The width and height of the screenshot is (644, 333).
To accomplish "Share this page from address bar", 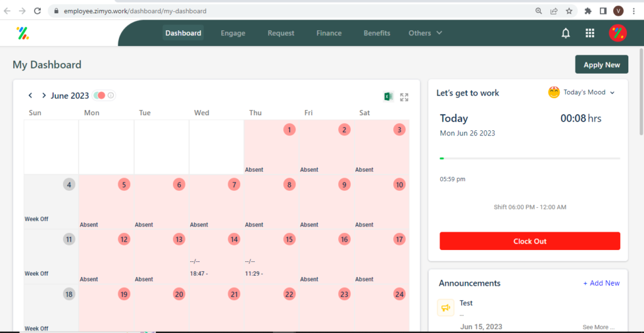I will click(x=553, y=11).
